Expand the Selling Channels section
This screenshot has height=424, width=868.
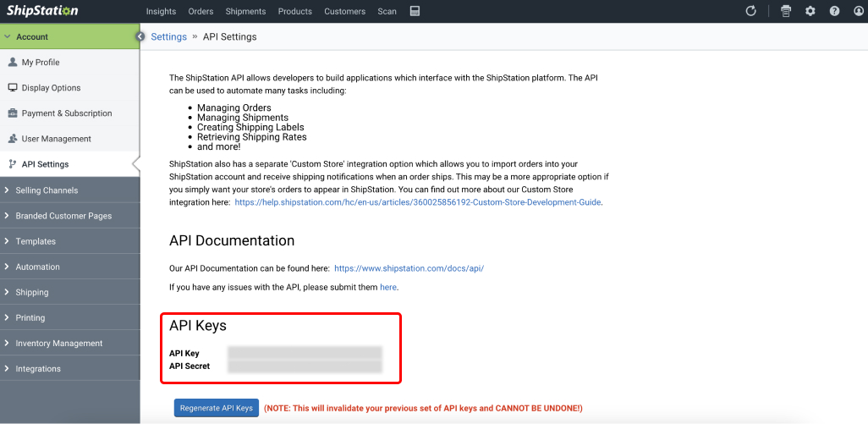coord(69,190)
